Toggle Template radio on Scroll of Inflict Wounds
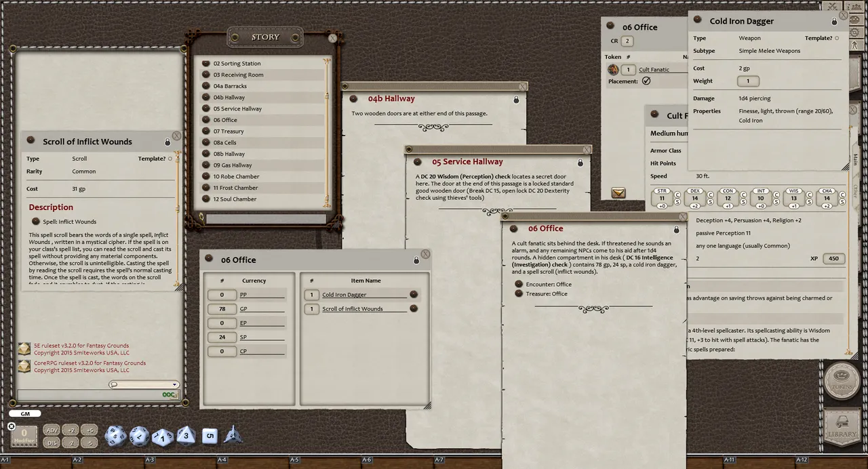Screen dimensions: 868x469 point(170,159)
